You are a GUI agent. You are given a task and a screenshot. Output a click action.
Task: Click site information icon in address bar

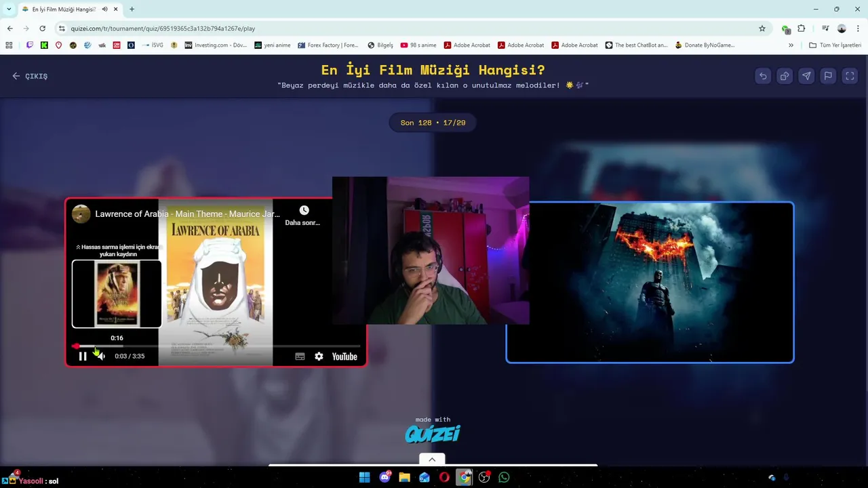pyautogui.click(x=62, y=28)
